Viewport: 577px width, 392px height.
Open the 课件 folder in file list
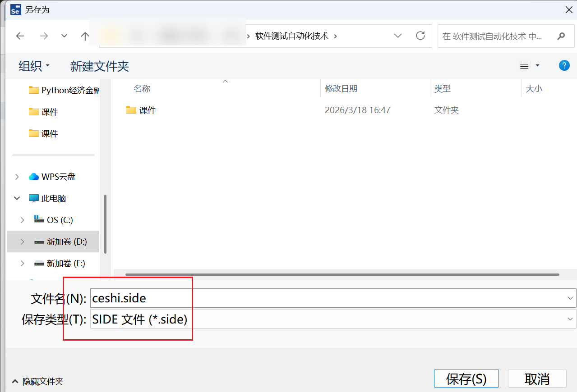(x=147, y=110)
